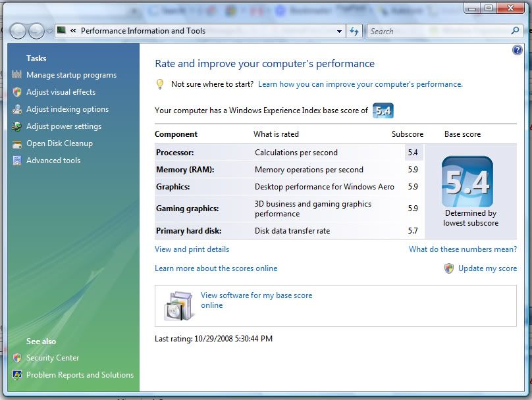Viewport: 532px width, 400px height.
Task: Click the Advanced tools icon
Action: [16, 161]
